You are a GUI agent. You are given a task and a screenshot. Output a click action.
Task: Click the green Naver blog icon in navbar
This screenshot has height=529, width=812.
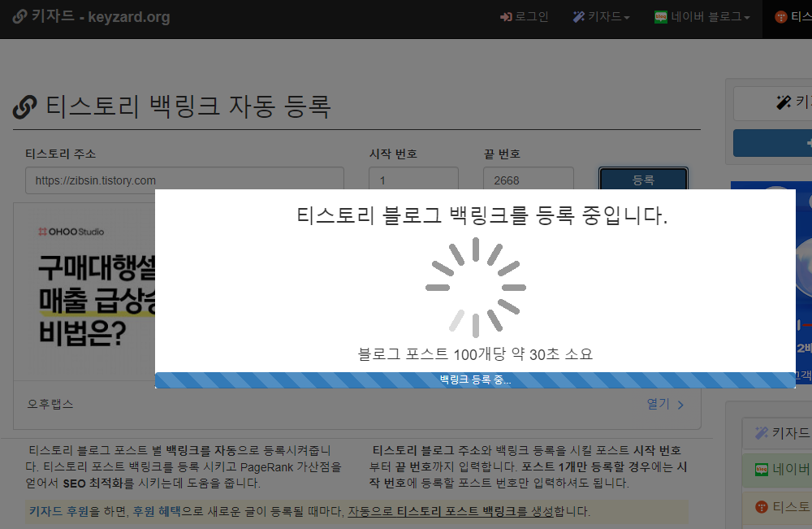point(661,17)
